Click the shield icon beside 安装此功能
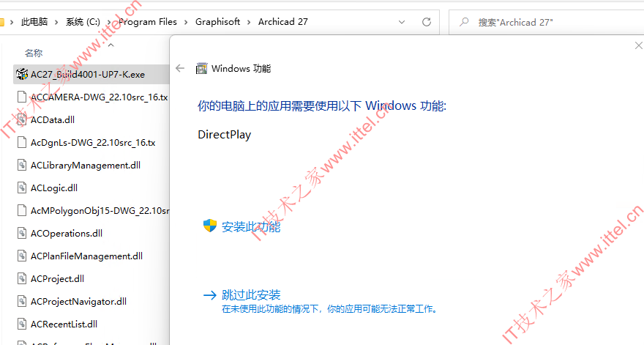This screenshot has width=644, height=345. [x=210, y=226]
